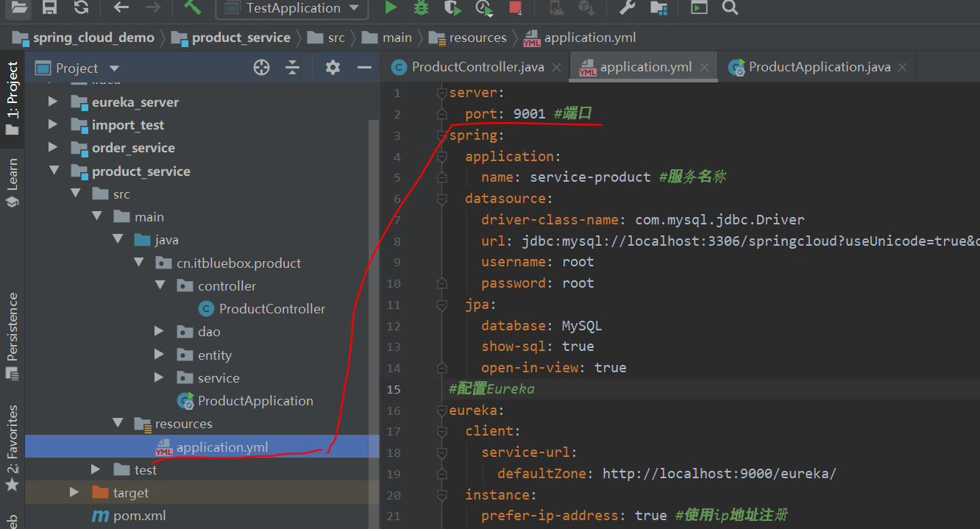Run TestApplication with the green play button
The height and width of the screenshot is (529, 980).
[391, 8]
